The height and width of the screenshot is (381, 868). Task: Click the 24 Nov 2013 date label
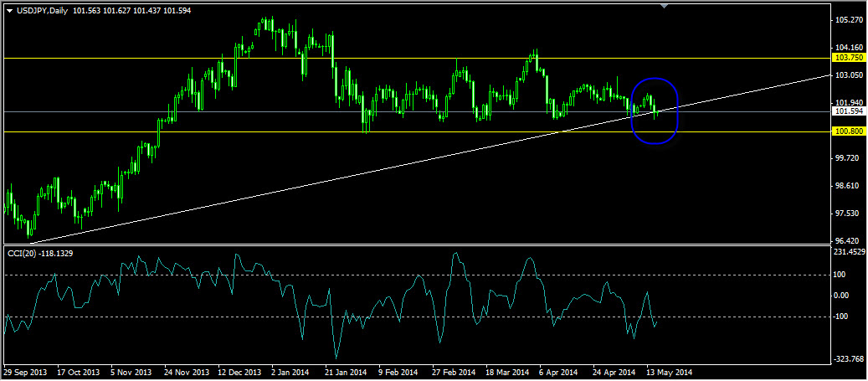coord(186,372)
